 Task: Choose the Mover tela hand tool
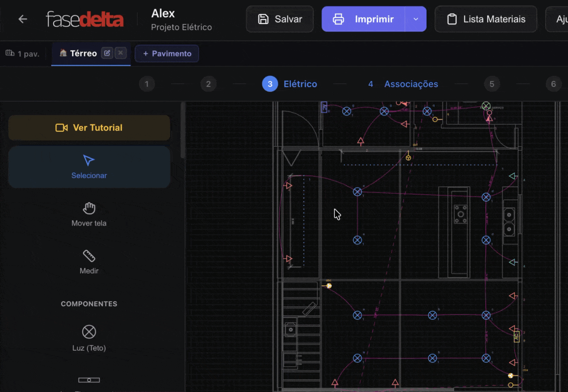point(89,214)
